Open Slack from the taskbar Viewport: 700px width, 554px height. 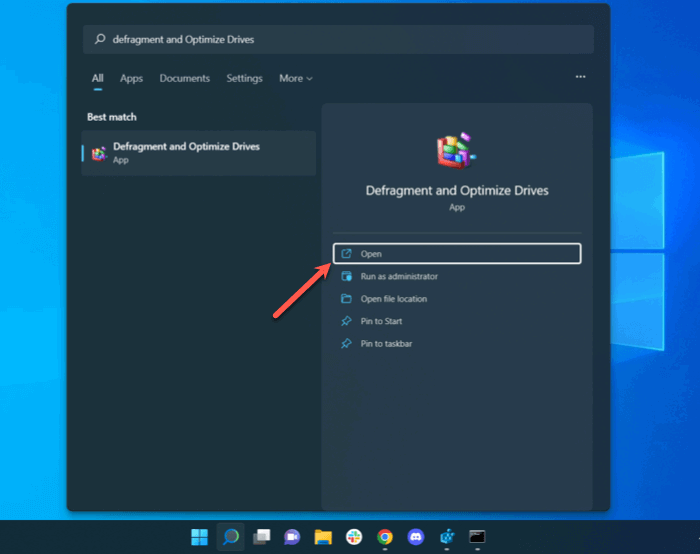(354, 537)
